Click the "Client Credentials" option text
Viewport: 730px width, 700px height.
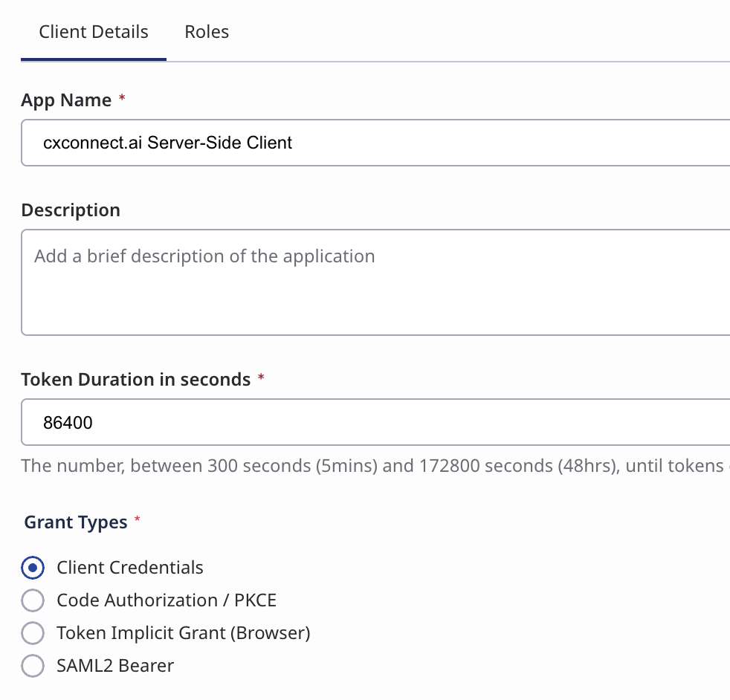[x=130, y=568]
